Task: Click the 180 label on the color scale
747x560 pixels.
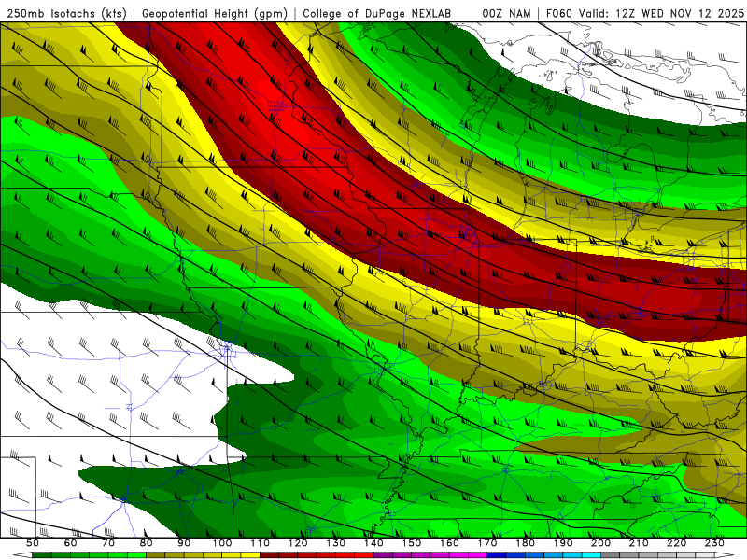Action: coord(525,543)
